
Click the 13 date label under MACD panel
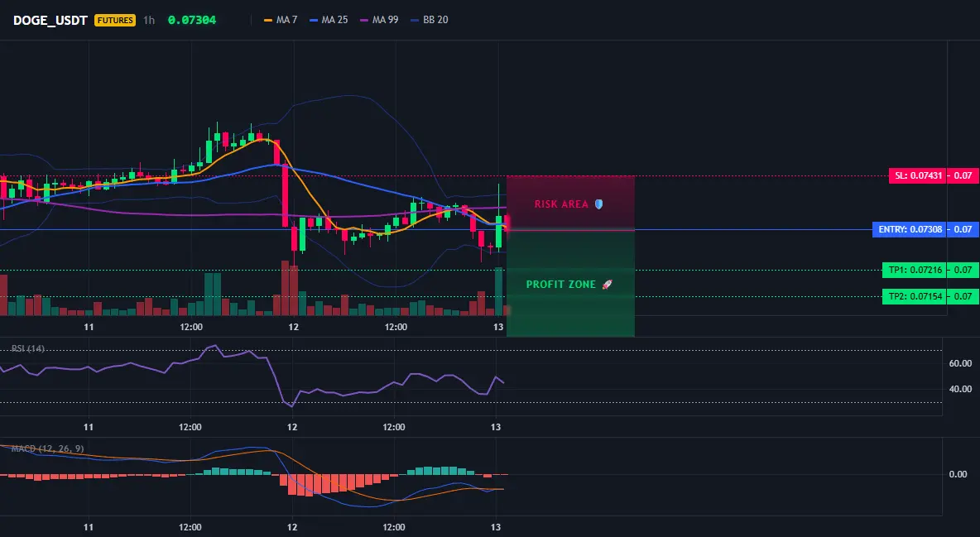496,527
